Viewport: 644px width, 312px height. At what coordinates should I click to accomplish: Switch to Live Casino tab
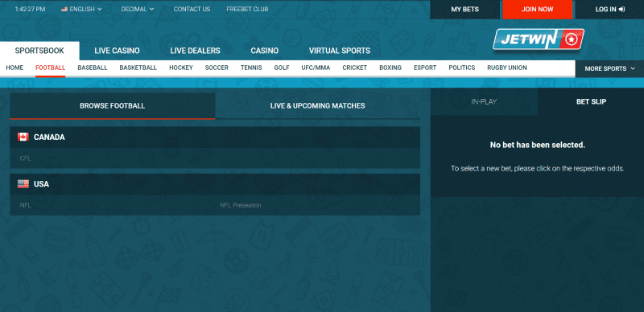pyautogui.click(x=117, y=51)
